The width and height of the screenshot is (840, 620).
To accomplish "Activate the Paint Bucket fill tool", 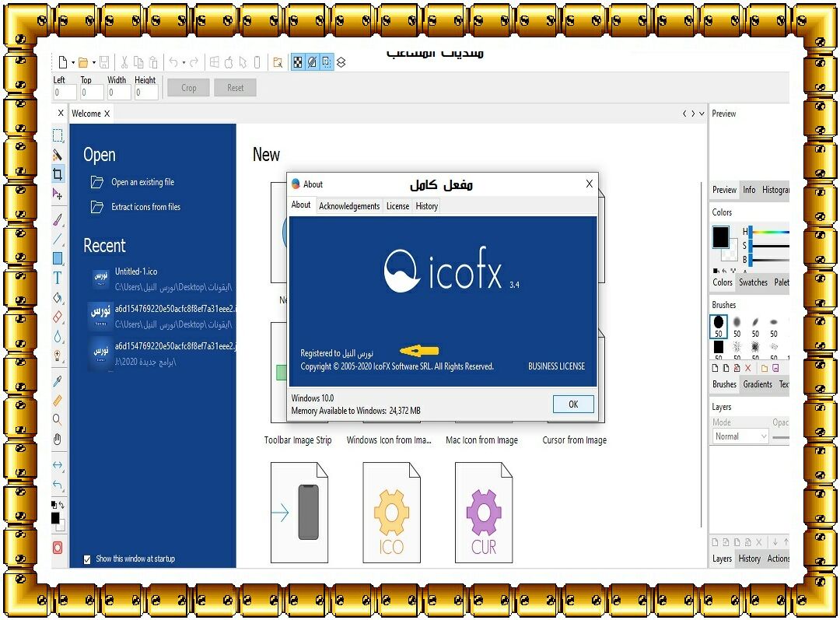I will [x=58, y=298].
